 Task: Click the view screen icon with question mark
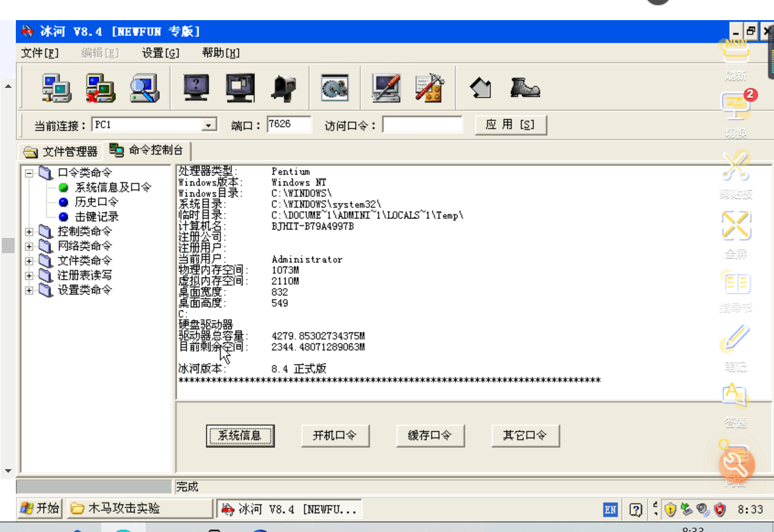point(196,88)
